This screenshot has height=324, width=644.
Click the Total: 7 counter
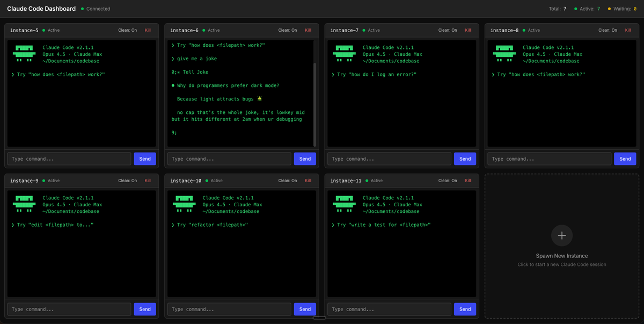557,9
